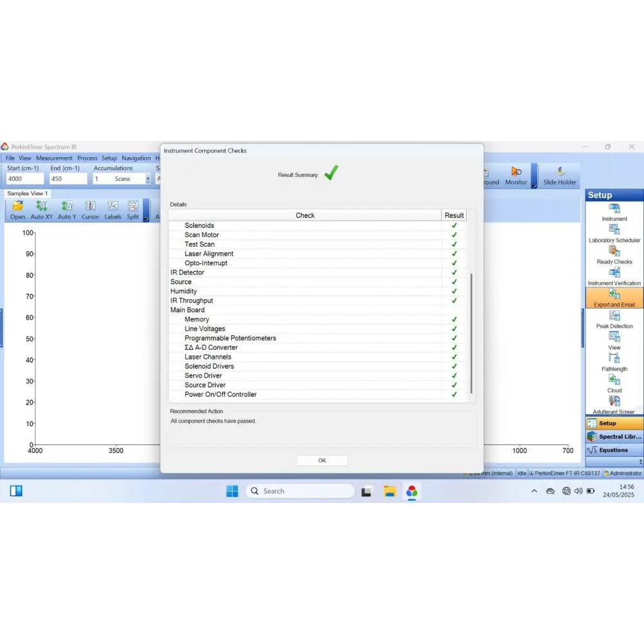Click the Accumulations value field
This screenshot has width=644, height=644.
point(102,178)
